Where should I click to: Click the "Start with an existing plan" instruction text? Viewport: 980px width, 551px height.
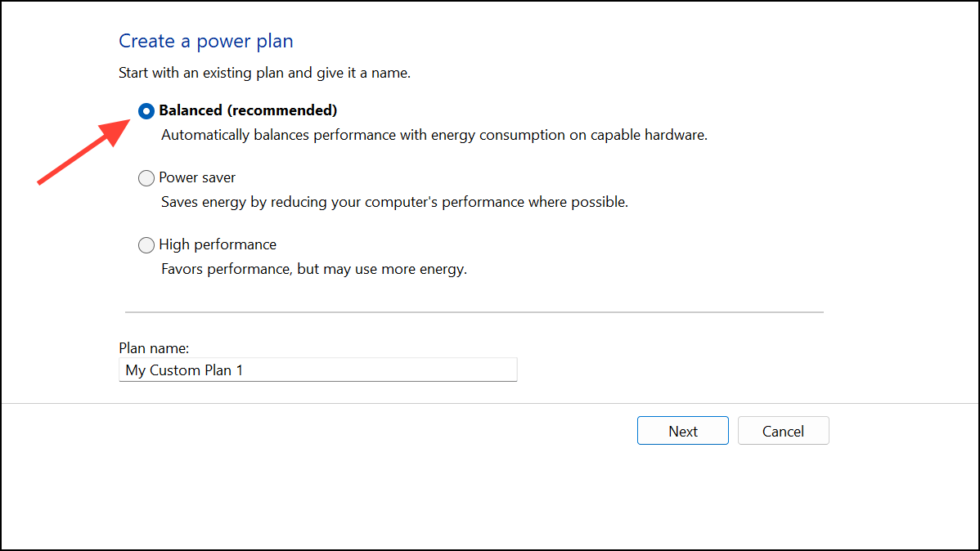[264, 73]
